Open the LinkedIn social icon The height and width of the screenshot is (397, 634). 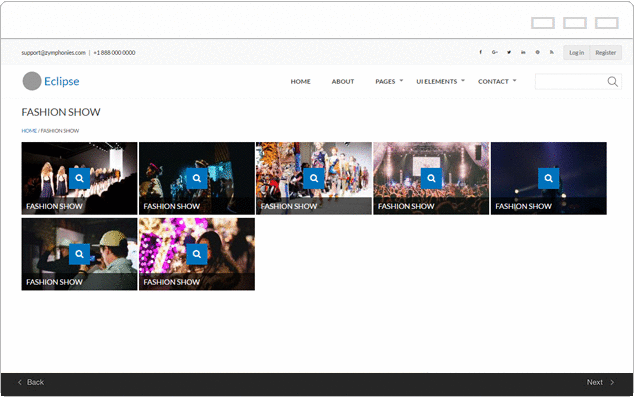click(x=523, y=52)
